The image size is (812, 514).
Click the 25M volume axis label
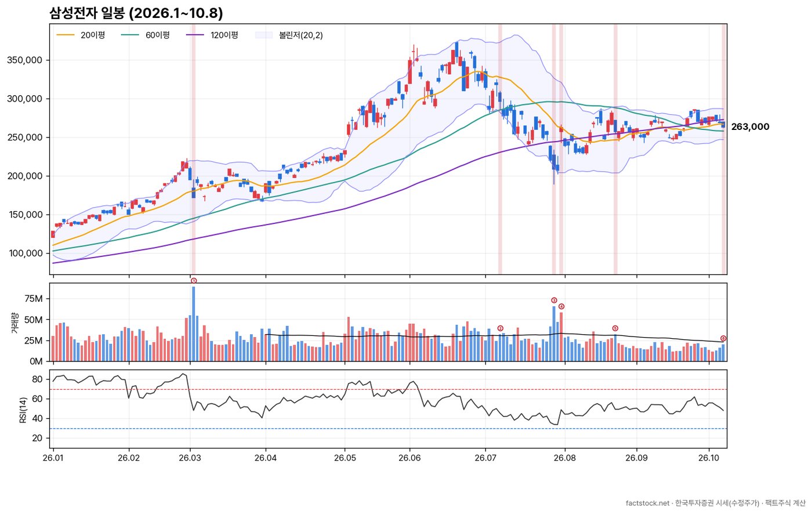click(34, 341)
